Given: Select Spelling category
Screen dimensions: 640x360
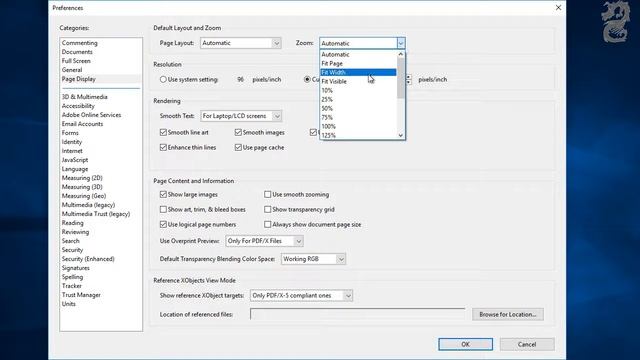Looking at the screenshot, I should [72, 276].
